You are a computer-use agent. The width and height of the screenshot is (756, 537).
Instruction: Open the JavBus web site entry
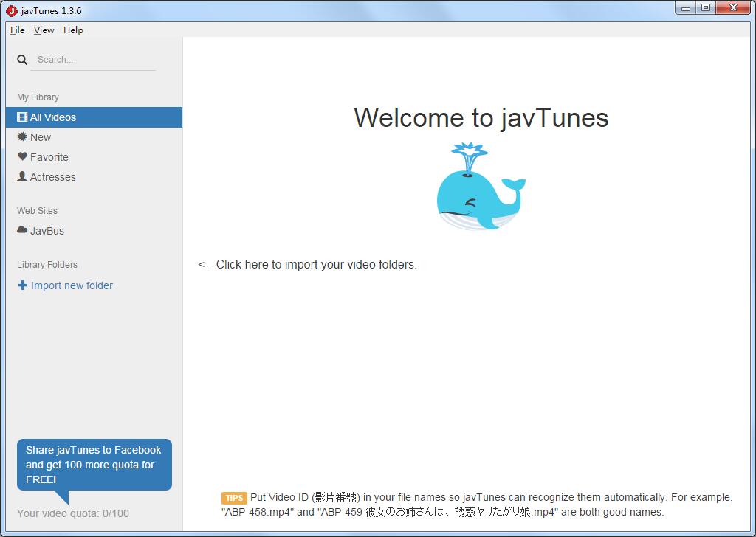pyautogui.click(x=94, y=231)
